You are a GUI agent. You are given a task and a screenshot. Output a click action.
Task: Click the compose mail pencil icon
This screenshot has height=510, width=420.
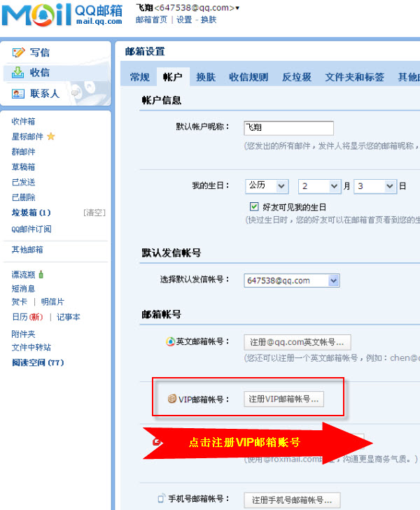tap(18, 52)
